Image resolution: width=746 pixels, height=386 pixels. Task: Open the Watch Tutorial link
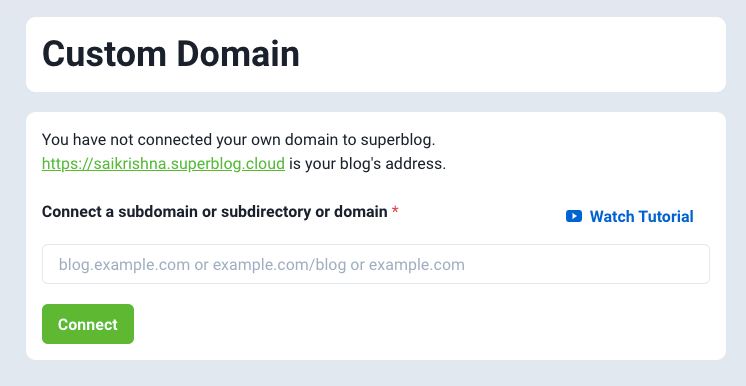tap(629, 217)
